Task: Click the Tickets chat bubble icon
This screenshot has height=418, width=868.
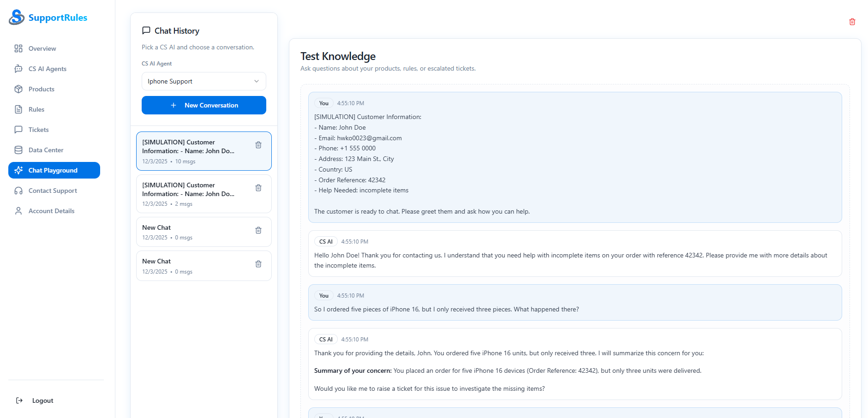Action: coord(18,130)
